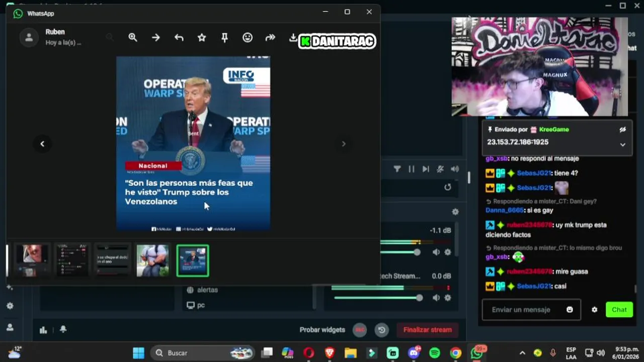Forward the image with double arrow

pyautogui.click(x=270, y=38)
